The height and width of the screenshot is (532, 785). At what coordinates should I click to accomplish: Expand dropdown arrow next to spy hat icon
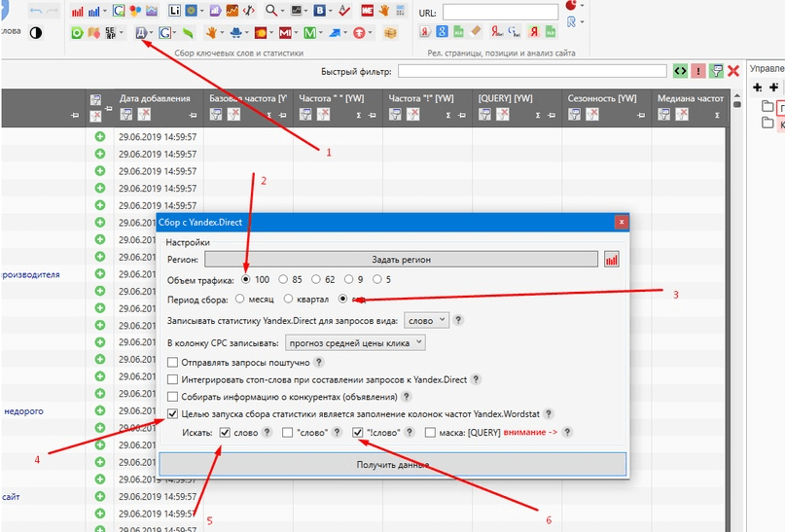[x=247, y=33]
